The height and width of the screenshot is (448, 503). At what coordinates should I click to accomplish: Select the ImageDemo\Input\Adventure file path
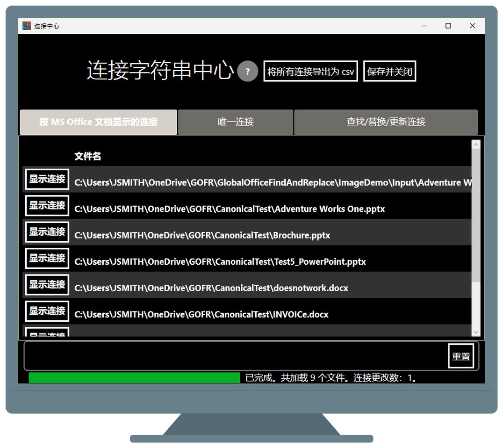[273, 182]
